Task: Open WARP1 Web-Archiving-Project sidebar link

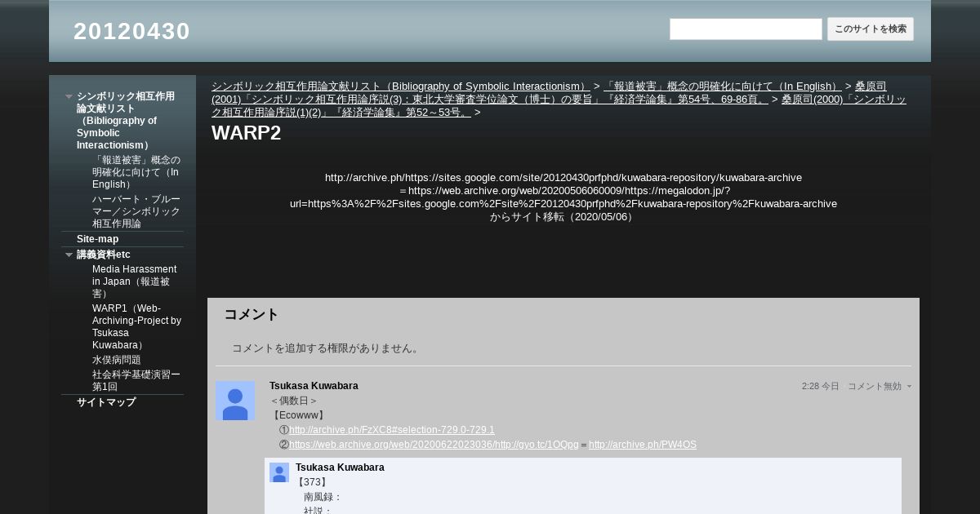Action: tap(136, 326)
